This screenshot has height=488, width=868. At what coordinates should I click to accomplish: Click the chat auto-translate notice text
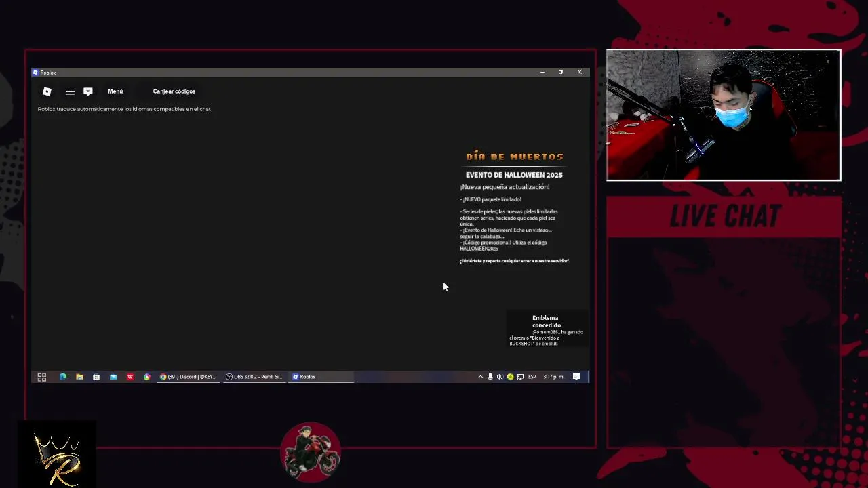(x=124, y=109)
